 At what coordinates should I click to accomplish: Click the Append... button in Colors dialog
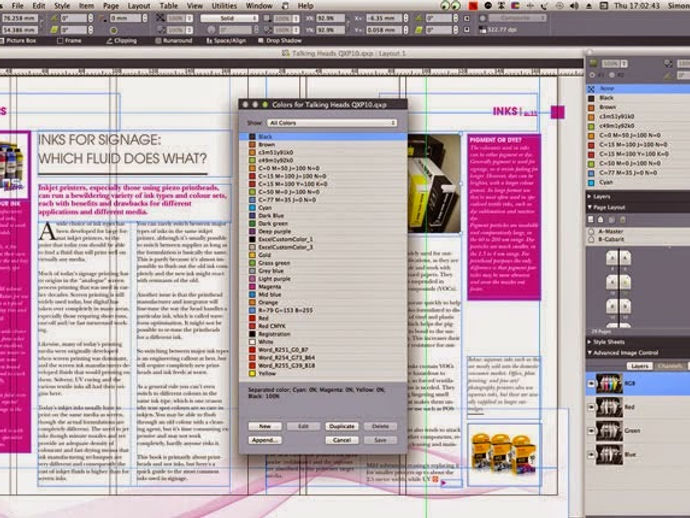pyautogui.click(x=265, y=440)
